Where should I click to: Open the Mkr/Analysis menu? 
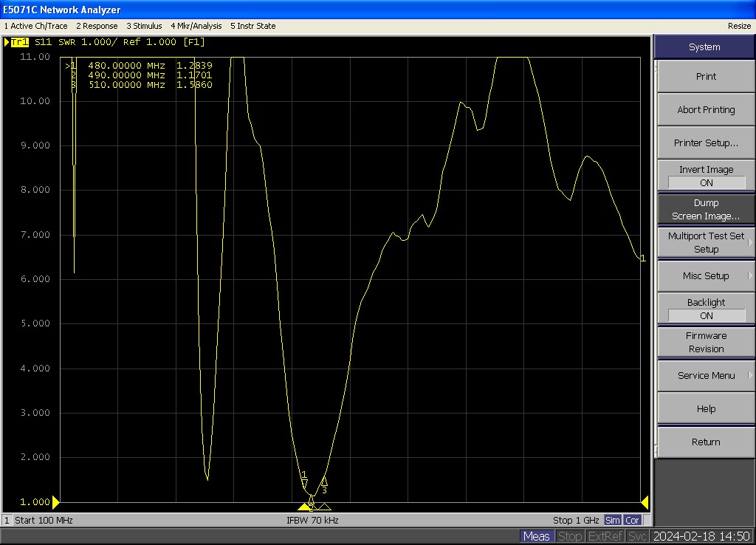click(x=196, y=26)
